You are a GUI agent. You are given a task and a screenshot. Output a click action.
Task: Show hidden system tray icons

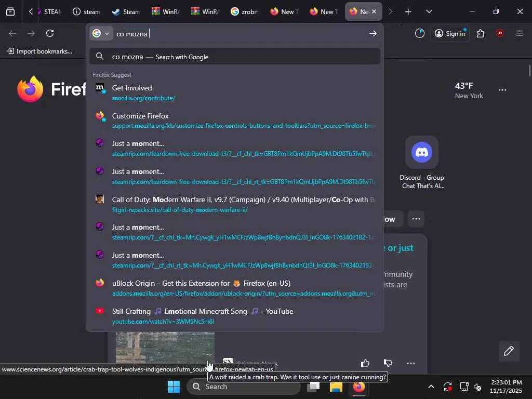(431, 387)
